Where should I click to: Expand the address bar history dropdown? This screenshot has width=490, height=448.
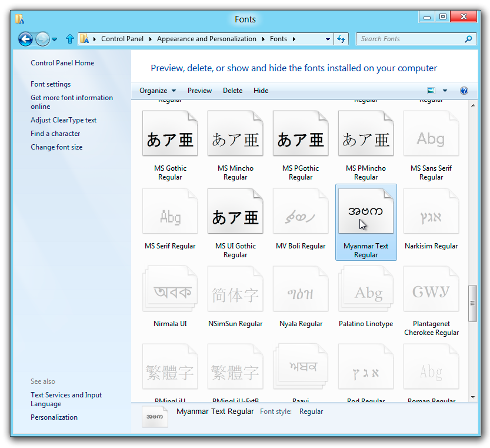coord(328,39)
